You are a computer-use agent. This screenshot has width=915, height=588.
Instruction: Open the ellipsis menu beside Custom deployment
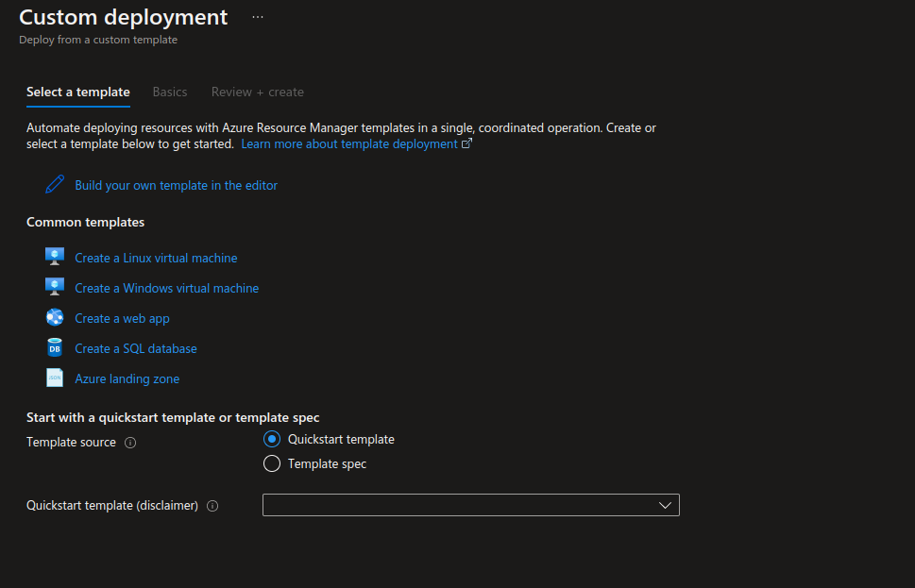[258, 17]
